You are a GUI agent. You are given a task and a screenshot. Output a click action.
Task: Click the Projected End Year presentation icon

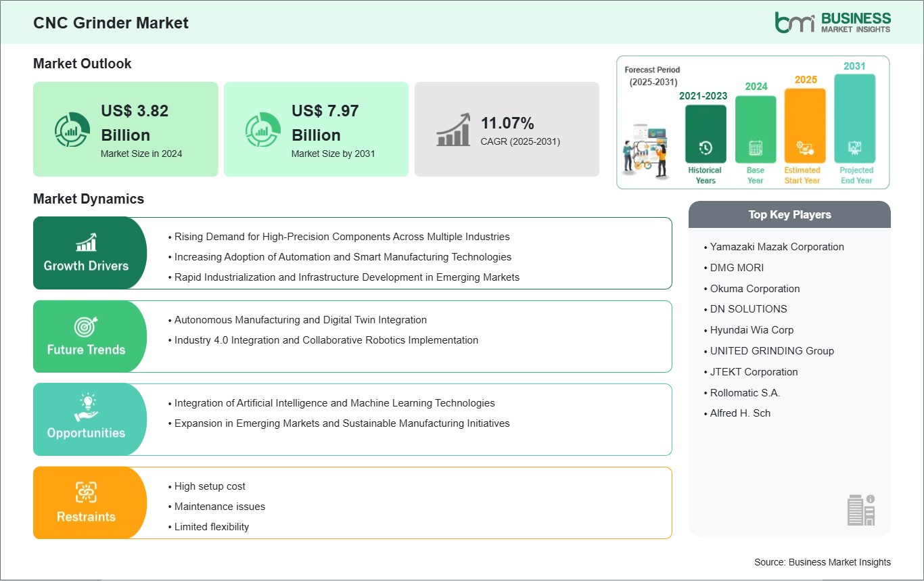click(x=855, y=148)
